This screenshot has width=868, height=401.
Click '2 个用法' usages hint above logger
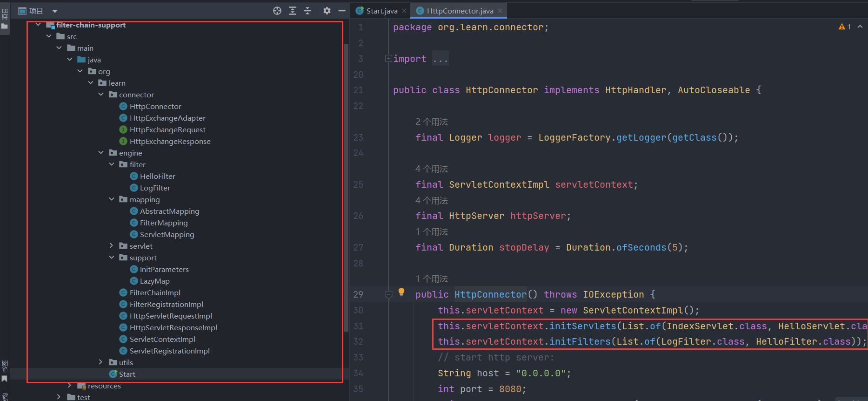point(432,122)
